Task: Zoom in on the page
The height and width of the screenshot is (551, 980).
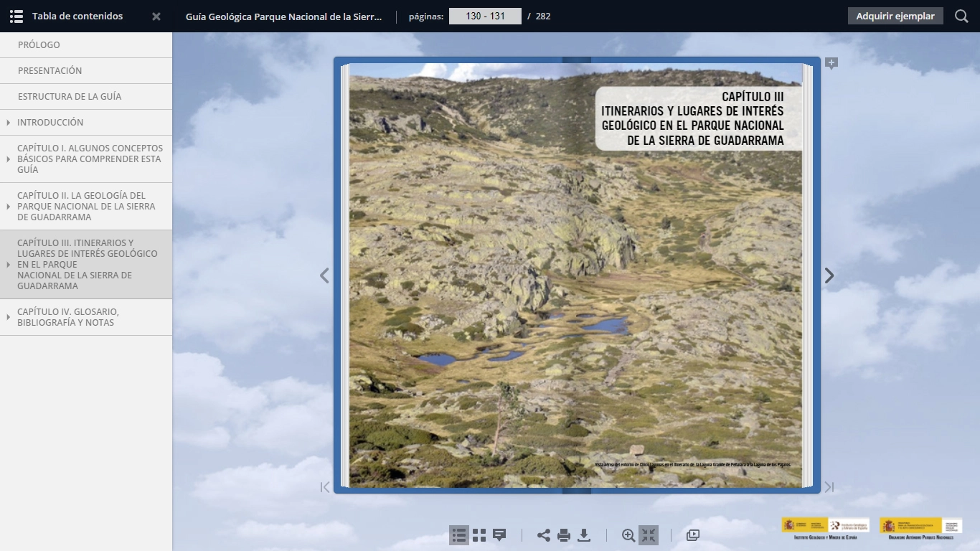Action: point(628,534)
